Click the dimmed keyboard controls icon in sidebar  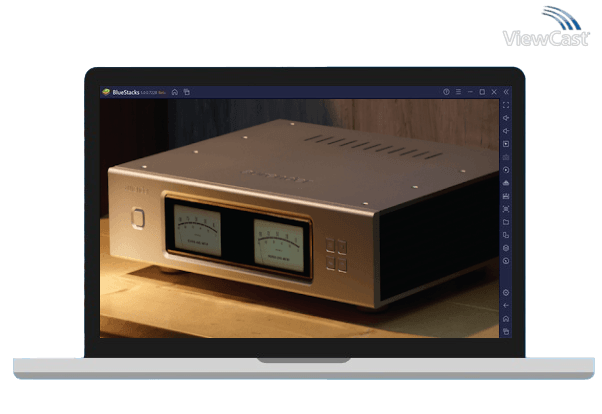[x=506, y=157]
